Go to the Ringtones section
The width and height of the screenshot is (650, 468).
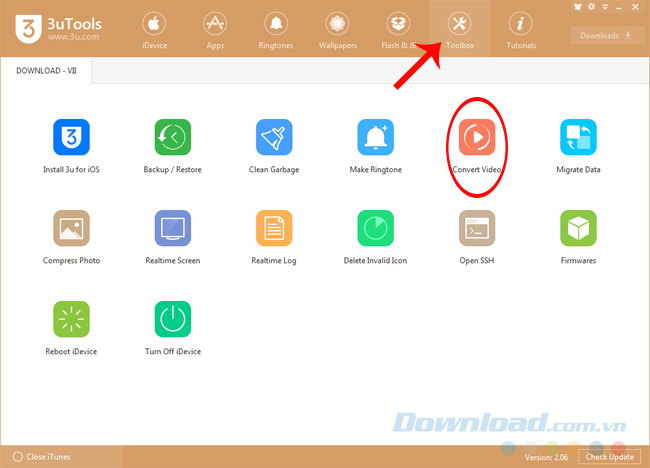[275, 30]
